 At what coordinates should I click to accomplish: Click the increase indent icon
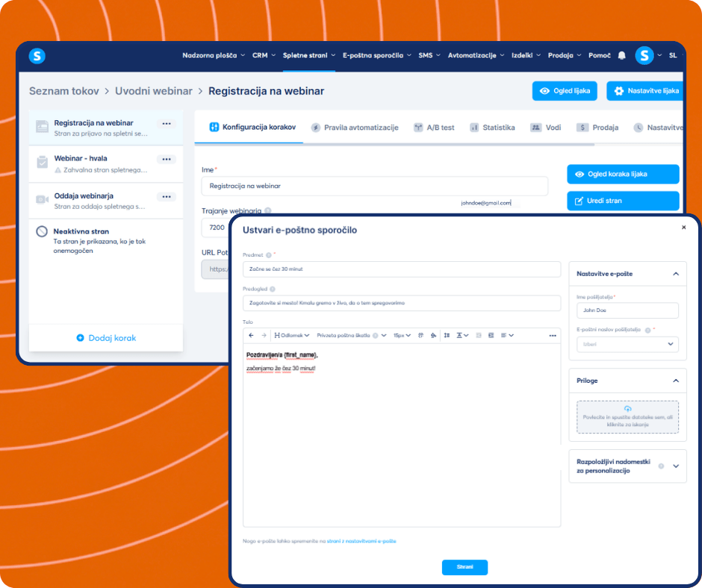pos(491,335)
